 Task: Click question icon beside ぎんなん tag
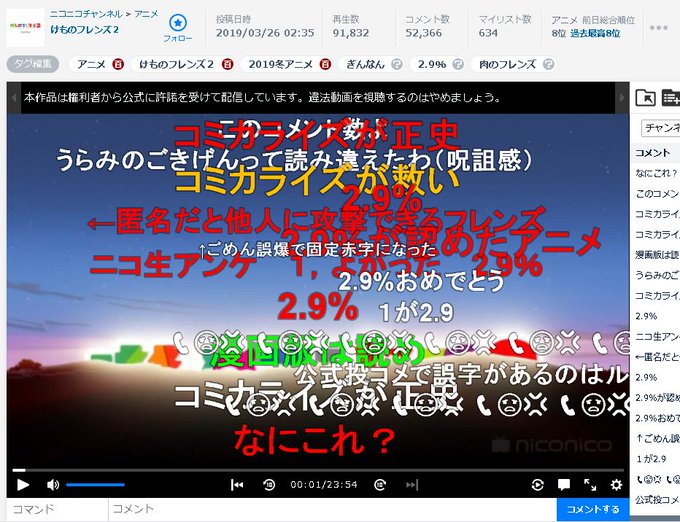click(x=396, y=65)
